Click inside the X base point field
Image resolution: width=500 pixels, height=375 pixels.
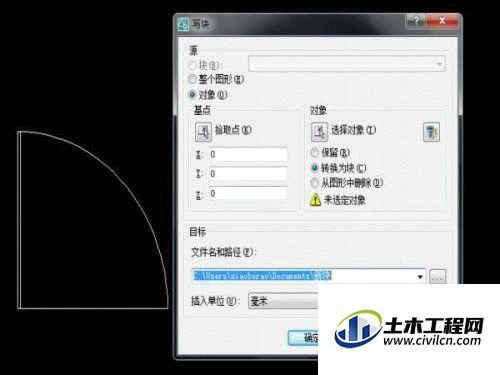pyautogui.click(x=248, y=154)
